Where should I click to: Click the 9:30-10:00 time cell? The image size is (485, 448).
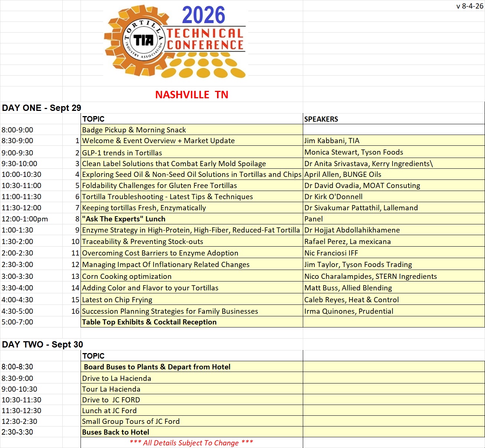pos(31,164)
